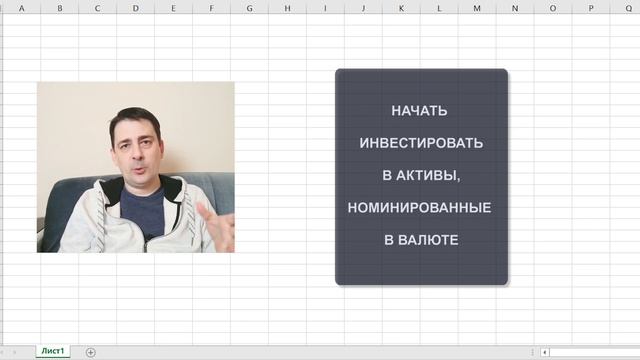Screen dimensions: 640x360
Task: Click the word НАЧАТЬ in dark box
Action: click(419, 111)
